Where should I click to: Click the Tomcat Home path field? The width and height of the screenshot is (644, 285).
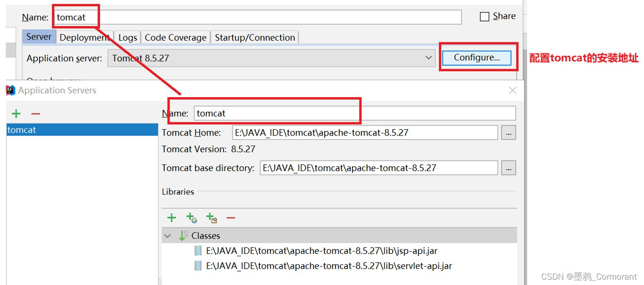[365, 133]
